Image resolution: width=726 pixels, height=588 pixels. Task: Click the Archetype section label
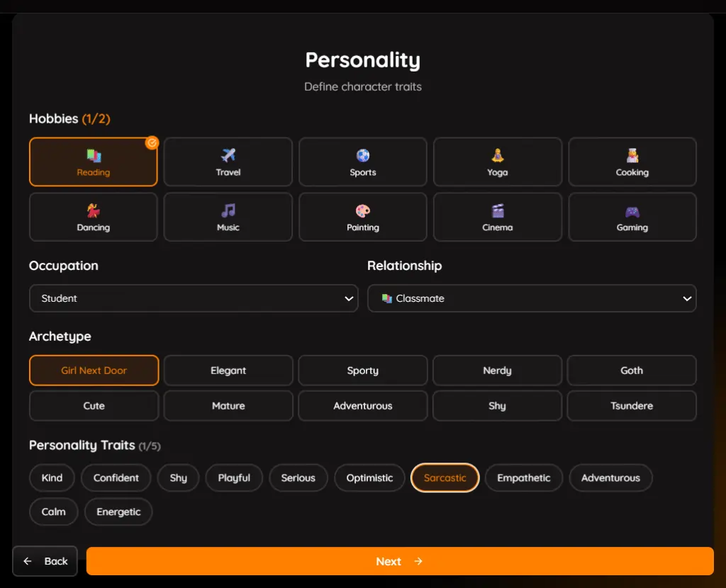[60, 337]
